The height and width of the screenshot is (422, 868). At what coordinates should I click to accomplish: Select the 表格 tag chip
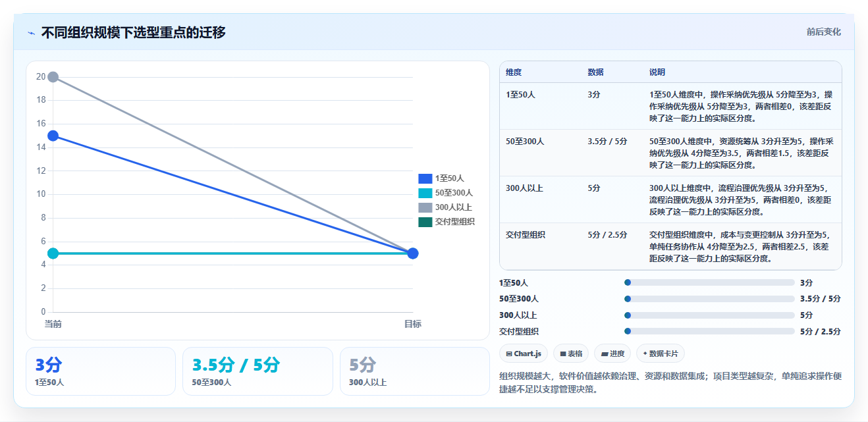(571, 354)
